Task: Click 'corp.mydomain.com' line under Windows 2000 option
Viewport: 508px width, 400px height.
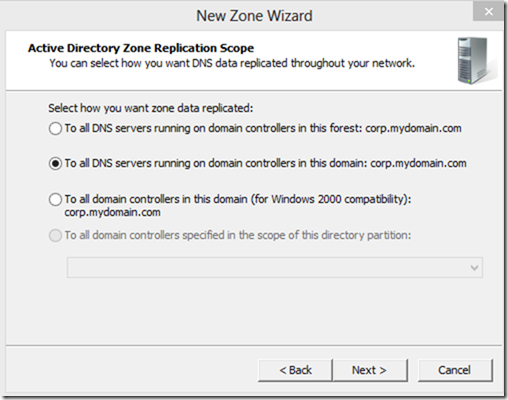Action: [112, 212]
